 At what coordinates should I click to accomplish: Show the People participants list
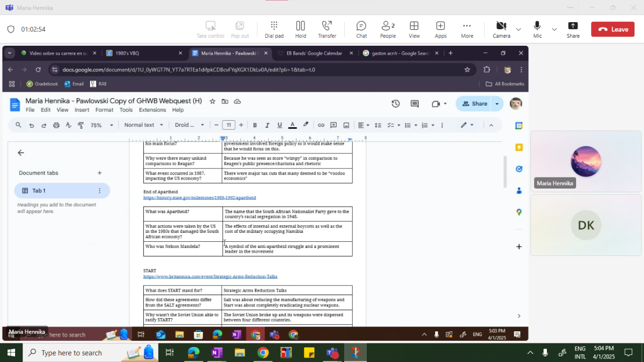tap(387, 29)
